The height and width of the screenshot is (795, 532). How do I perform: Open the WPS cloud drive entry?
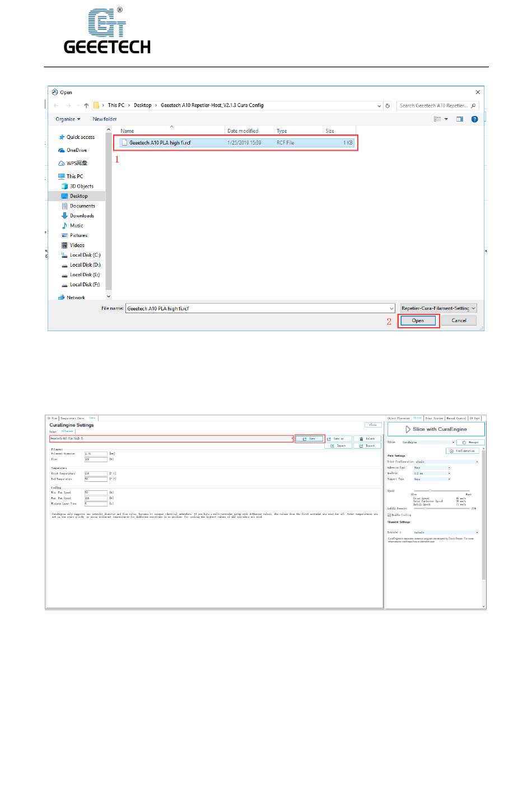(73, 163)
